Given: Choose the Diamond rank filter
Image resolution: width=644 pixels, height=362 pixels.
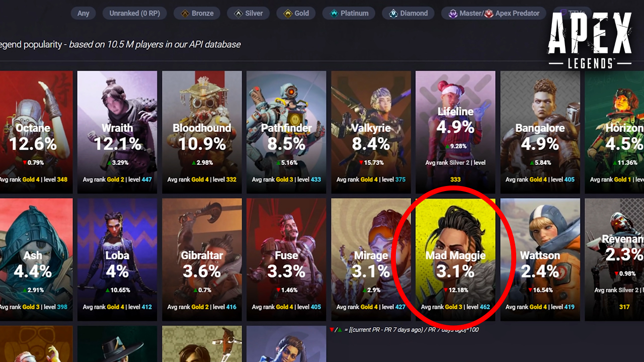Looking at the screenshot, I should point(409,14).
